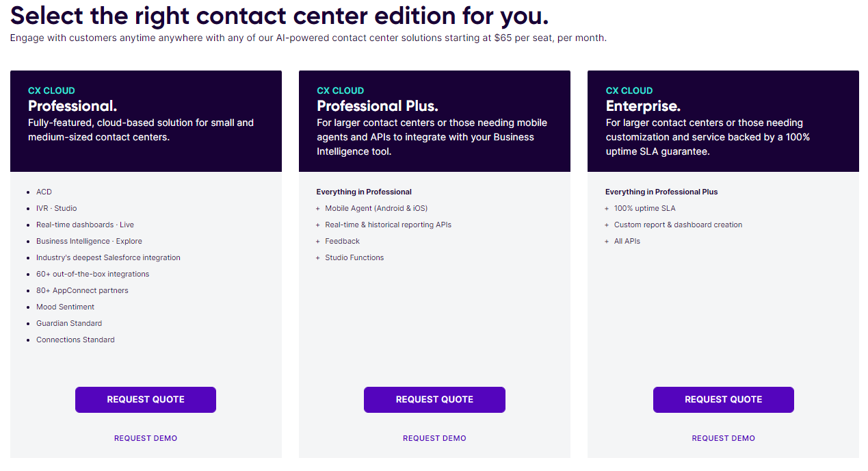This screenshot has height=471, width=868.
Task: Click Request Quote for the Enterprise edition
Action: pos(723,400)
